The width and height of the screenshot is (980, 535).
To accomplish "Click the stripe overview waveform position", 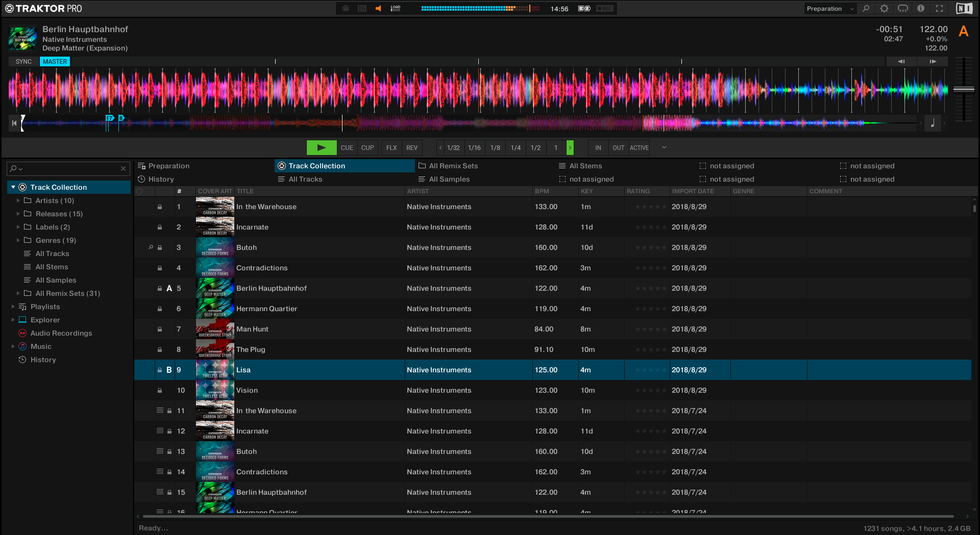I will tap(470, 123).
